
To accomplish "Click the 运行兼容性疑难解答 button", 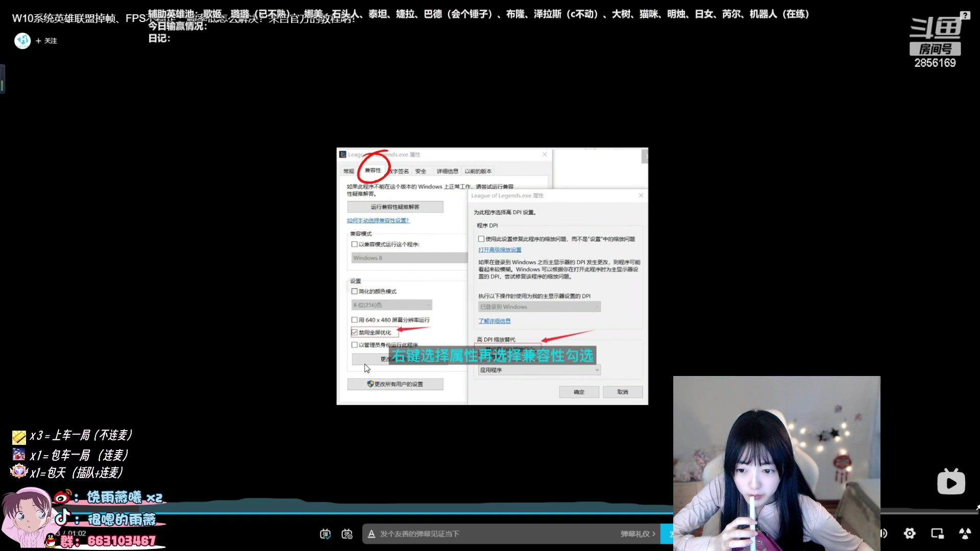I will pos(395,207).
